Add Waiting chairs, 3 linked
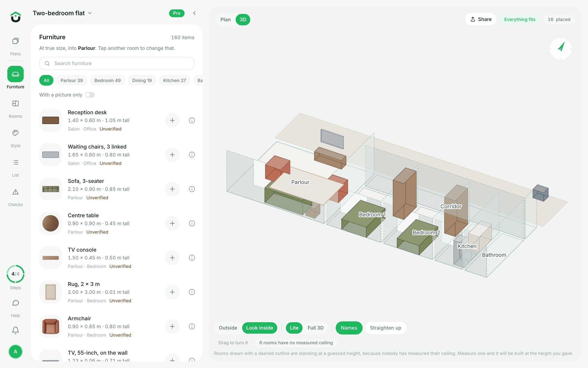The image size is (588, 368). point(172,155)
